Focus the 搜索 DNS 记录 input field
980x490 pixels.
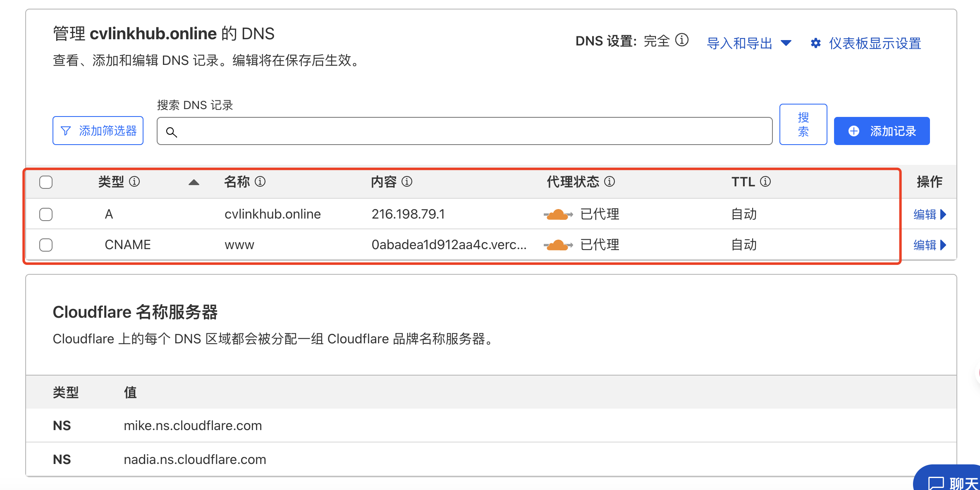(464, 131)
